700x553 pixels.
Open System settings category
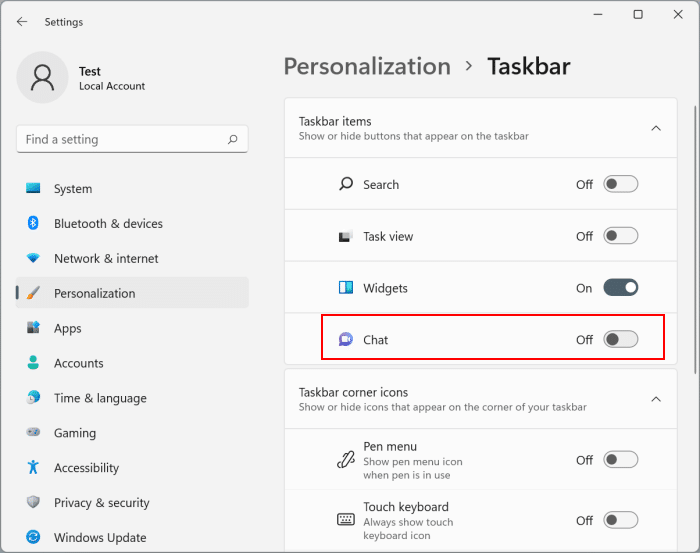pyautogui.click(x=132, y=188)
